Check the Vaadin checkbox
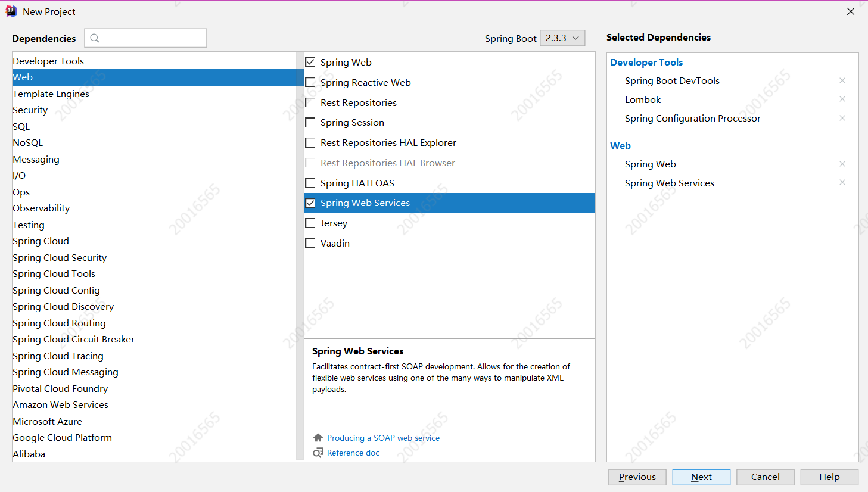Screen dimensions: 868x492 [310, 243]
